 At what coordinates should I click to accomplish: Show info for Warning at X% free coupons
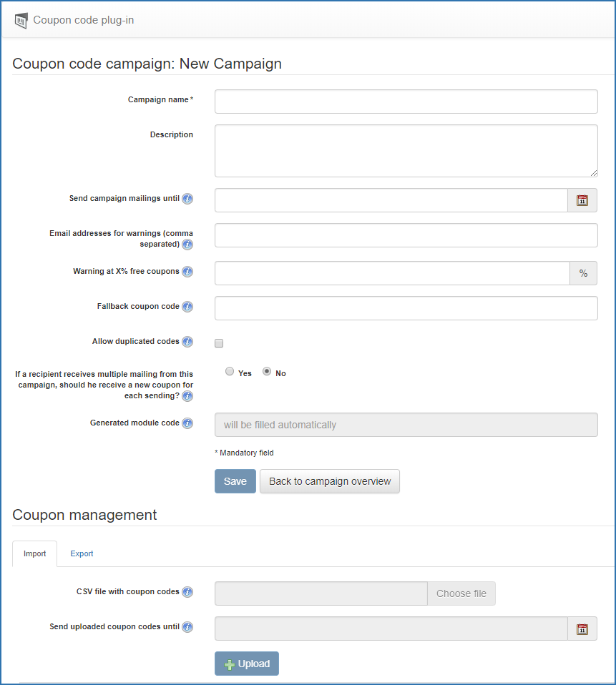[187, 272]
